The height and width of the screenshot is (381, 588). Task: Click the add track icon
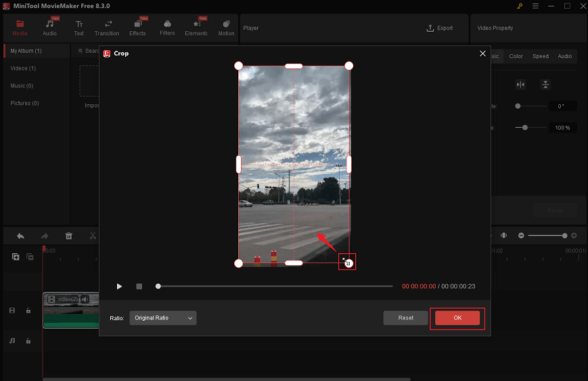(16, 257)
